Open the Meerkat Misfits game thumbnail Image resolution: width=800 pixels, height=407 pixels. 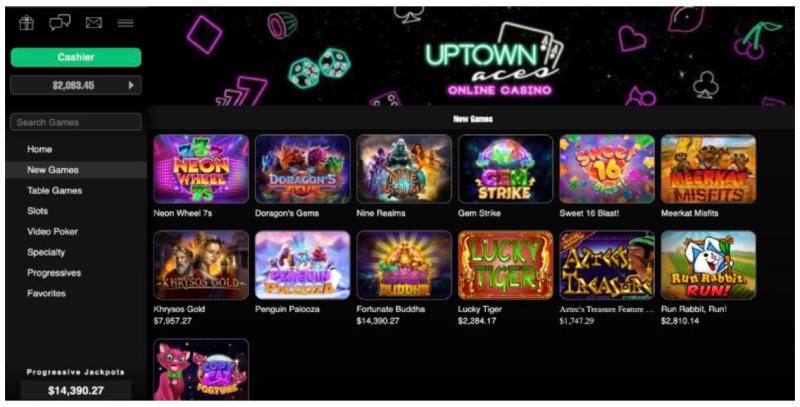(x=708, y=169)
